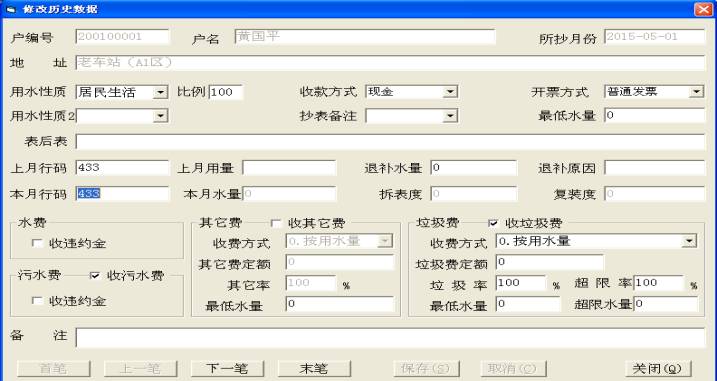Uncheck the 收垃圾费 checkbox
The image size is (717, 381).
493,223
